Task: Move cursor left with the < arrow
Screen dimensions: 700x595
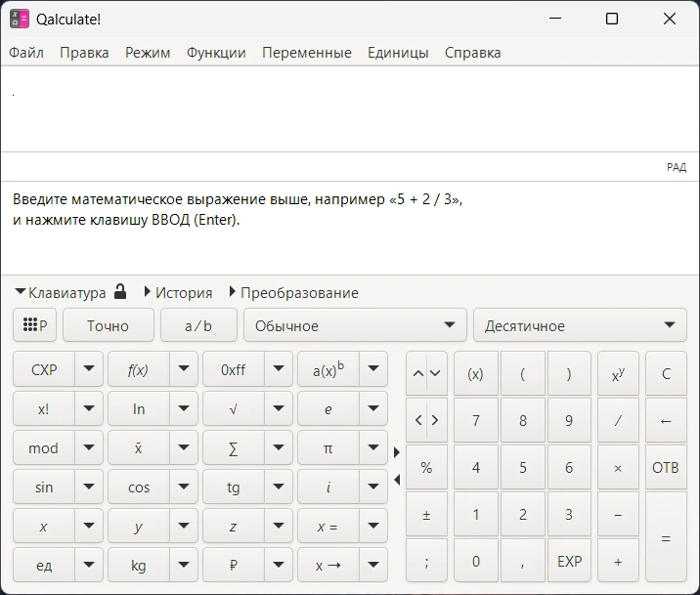Action: pos(417,420)
